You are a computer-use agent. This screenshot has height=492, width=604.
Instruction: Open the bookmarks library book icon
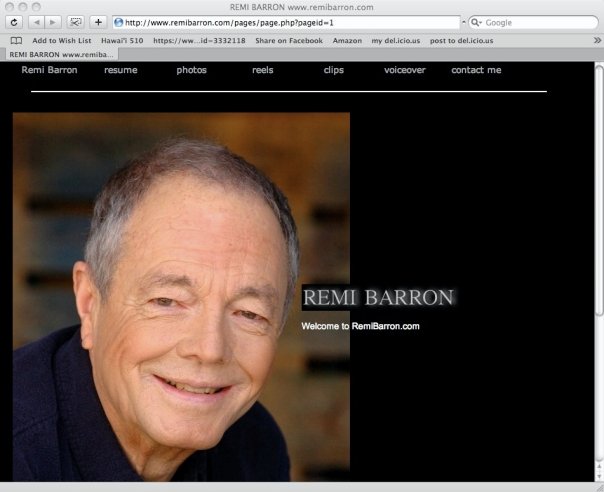(16, 41)
